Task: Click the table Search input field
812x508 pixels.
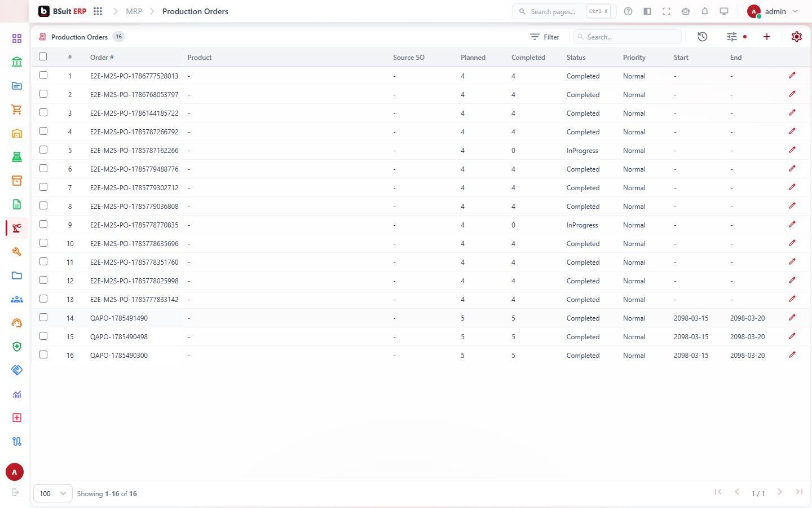Action: [x=628, y=37]
